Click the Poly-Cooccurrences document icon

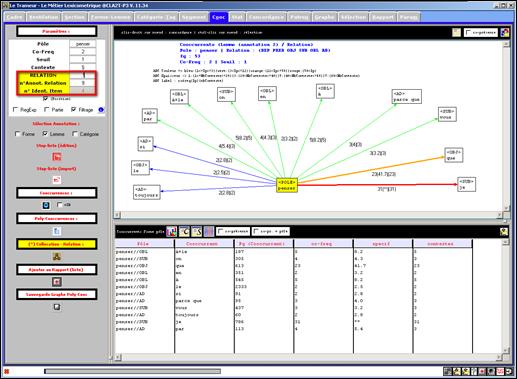point(57,231)
